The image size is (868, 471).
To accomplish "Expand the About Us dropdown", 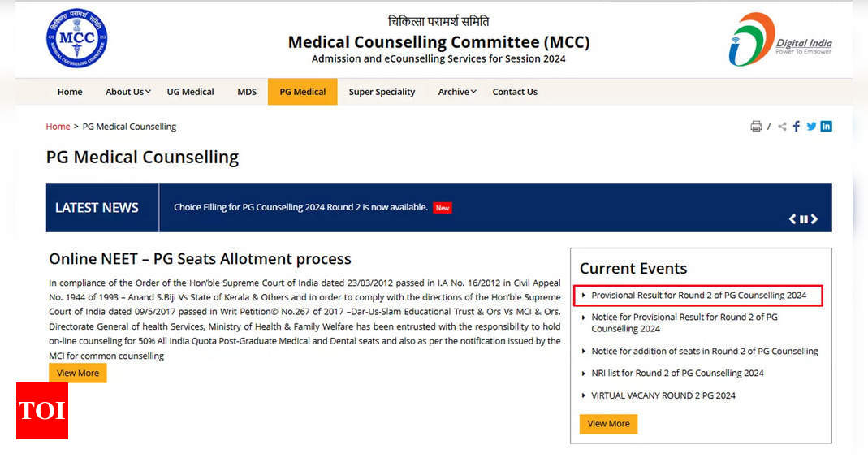I will [x=127, y=92].
